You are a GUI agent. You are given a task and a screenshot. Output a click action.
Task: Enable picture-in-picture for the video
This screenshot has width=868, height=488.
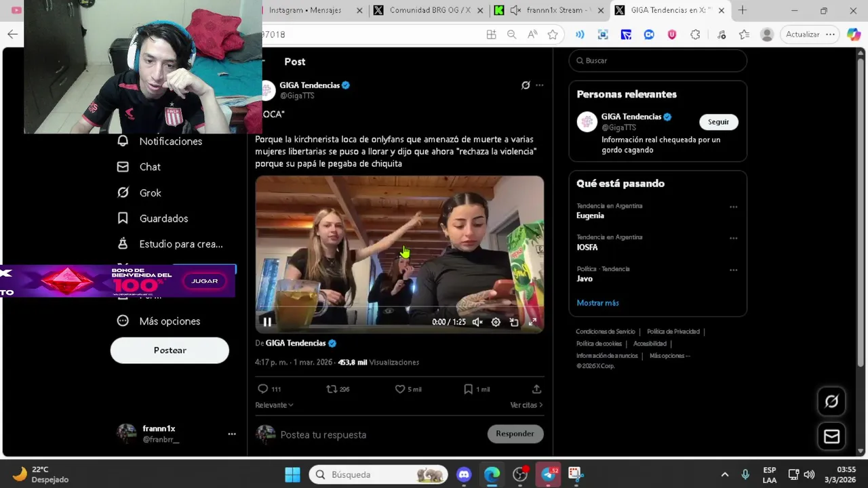(514, 322)
